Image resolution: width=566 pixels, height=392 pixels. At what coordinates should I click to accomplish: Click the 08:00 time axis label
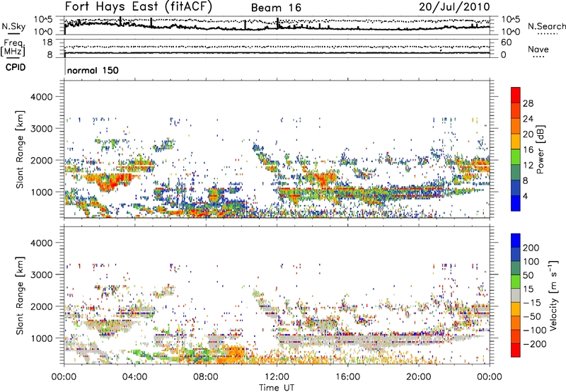click(205, 377)
